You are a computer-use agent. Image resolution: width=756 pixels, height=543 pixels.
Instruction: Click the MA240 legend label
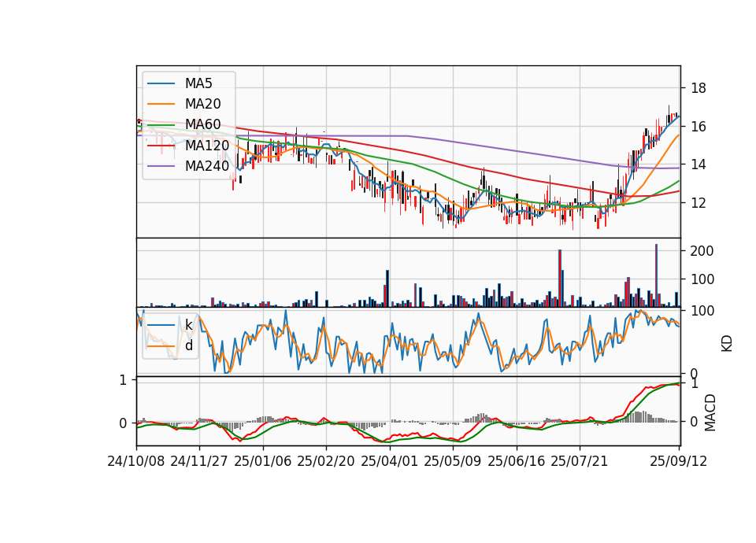(207, 166)
